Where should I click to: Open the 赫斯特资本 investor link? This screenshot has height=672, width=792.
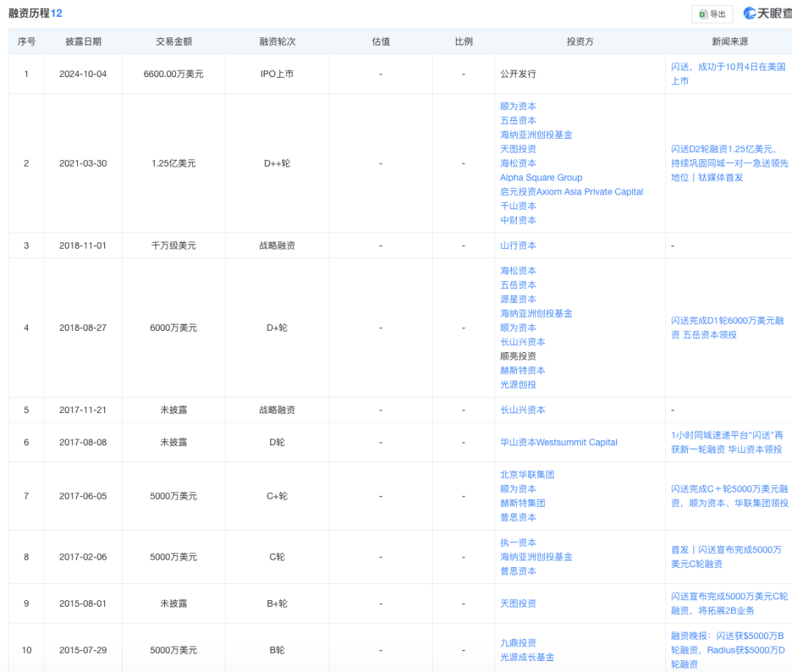pos(522,370)
